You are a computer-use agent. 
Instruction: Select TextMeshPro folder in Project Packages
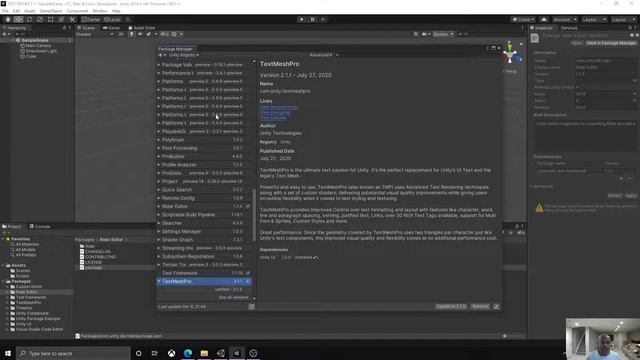pos(28,302)
